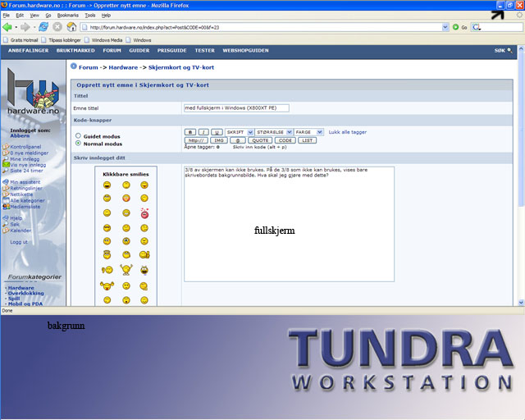Click the http:// link code button

pyautogui.click(x=196, y=140)
